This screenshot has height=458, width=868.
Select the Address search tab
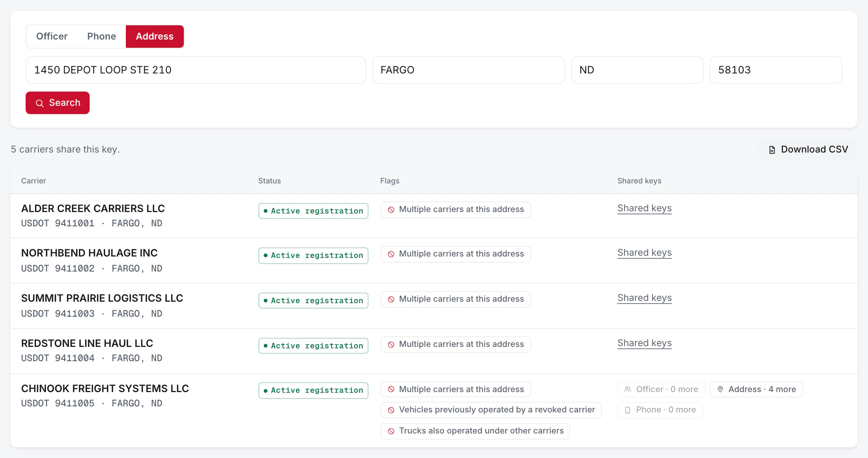coord(154,37)
